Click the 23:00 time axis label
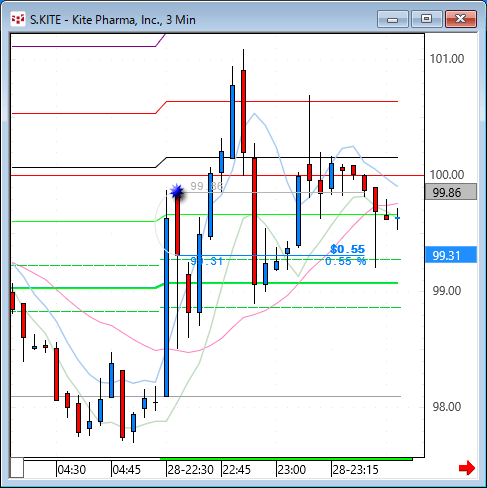 pyautogui.click(x=292, y=470)
